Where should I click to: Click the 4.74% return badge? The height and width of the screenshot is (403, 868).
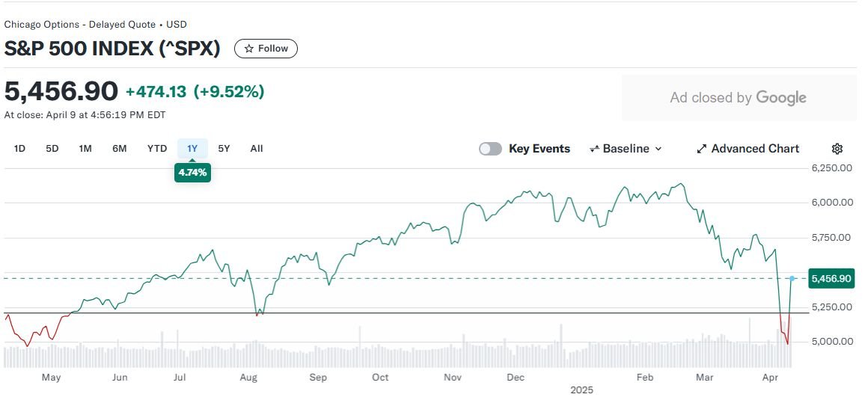(192, 173)
